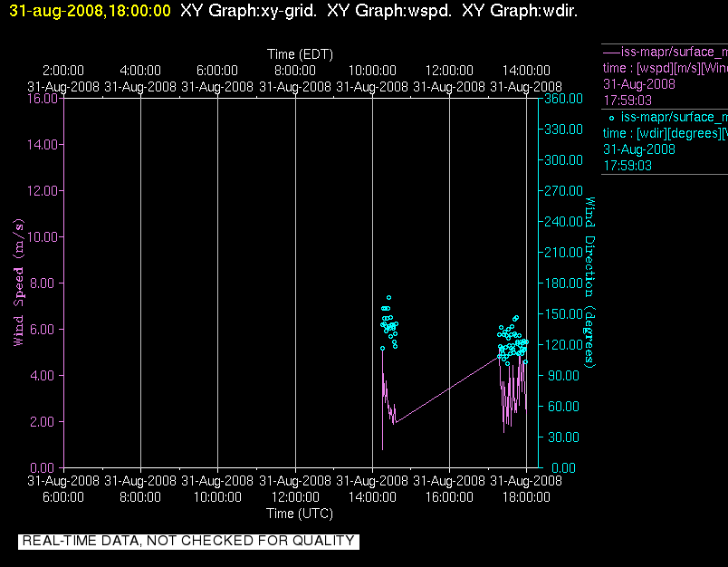Click the 180.00 wind direction tick label
Viewport: 728px width, 567px height.
[563, 283]
